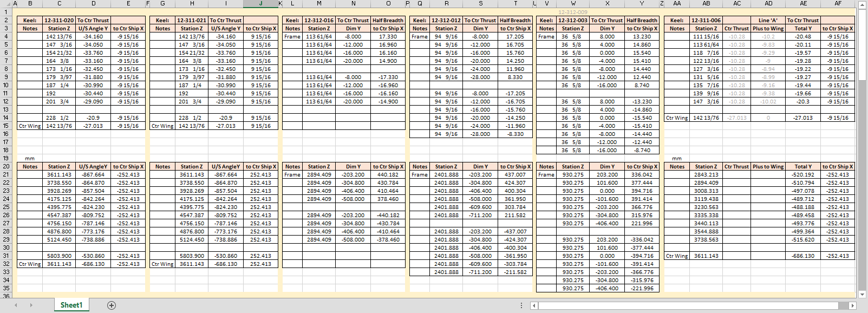Select the grey -10.02 value cell

coord(768,102)
